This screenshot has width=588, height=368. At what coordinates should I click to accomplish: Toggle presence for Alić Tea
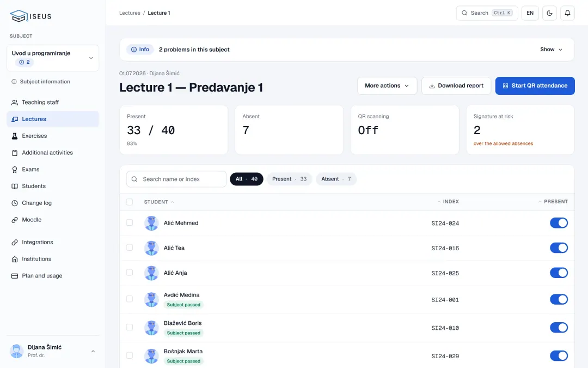click(559, 248)
